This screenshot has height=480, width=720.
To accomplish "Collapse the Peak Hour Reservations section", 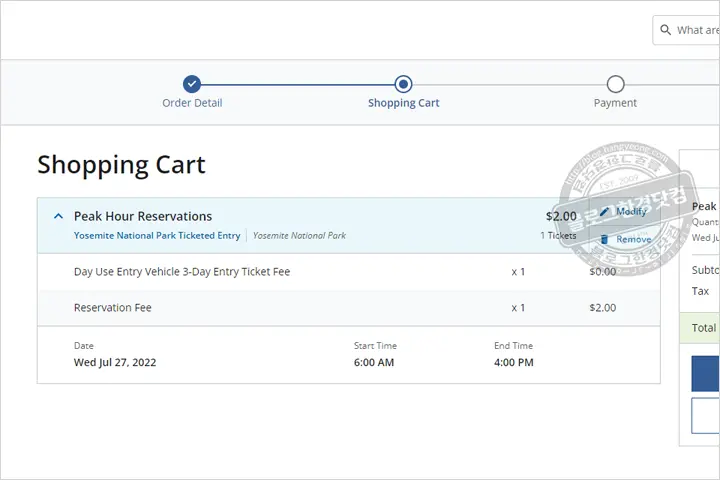I will tap(58, 216).
